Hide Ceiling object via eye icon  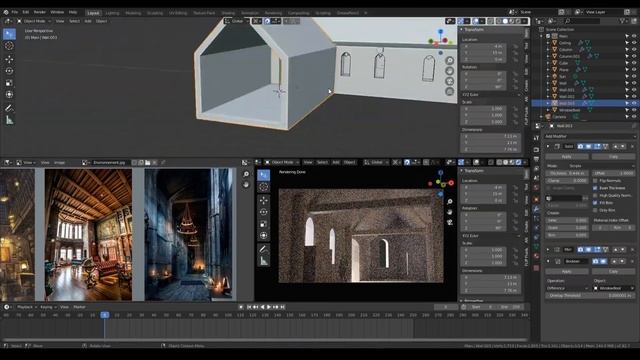(x=634, y=42)
